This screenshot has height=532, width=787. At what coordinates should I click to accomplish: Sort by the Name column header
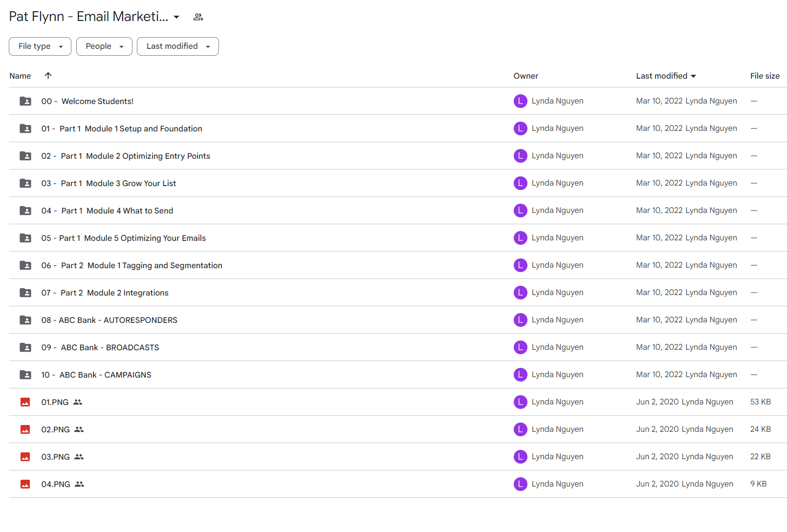tap(20, 76)
